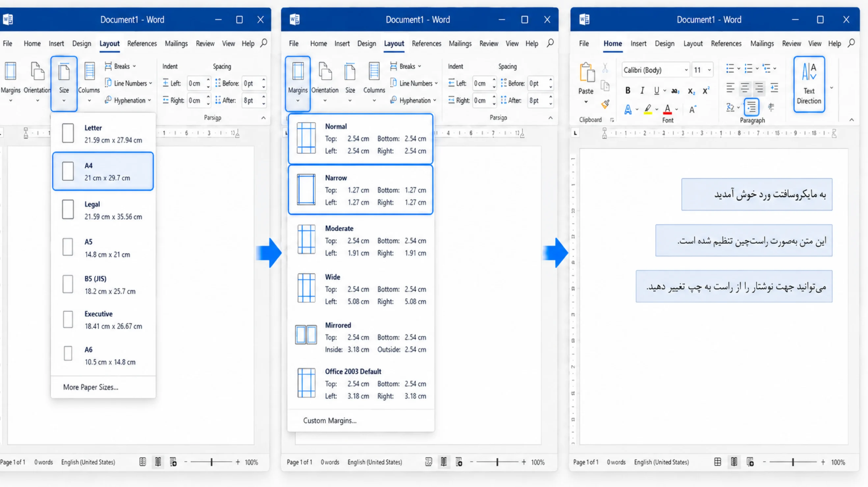Toggle Align Right in the Paragraph group

759,88
